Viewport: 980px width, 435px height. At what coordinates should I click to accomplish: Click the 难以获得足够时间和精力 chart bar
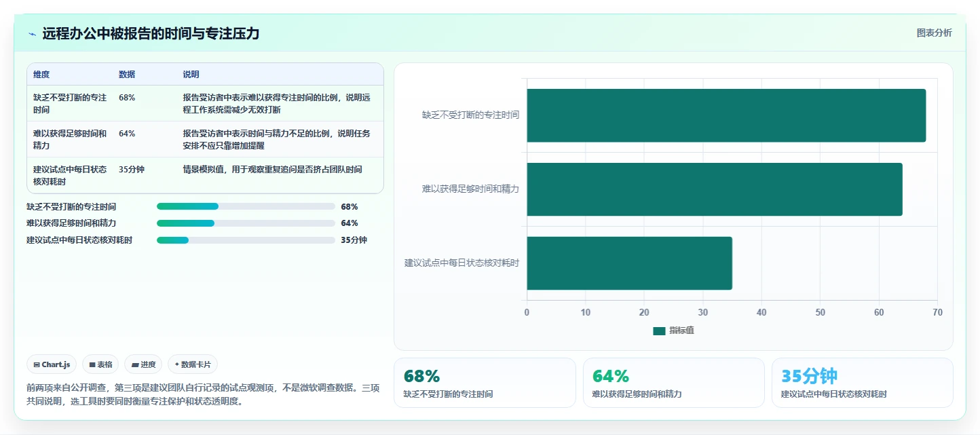pyautogui.click(x=715, y=189)
